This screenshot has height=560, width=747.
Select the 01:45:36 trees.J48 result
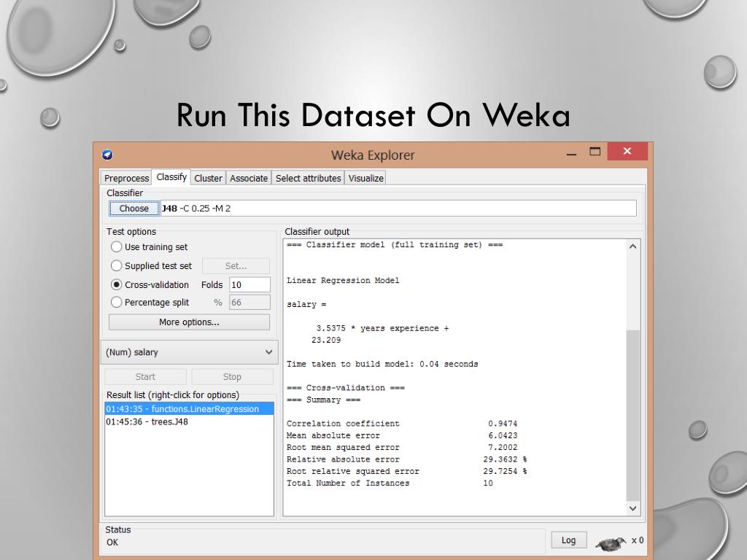click(189, 422)
